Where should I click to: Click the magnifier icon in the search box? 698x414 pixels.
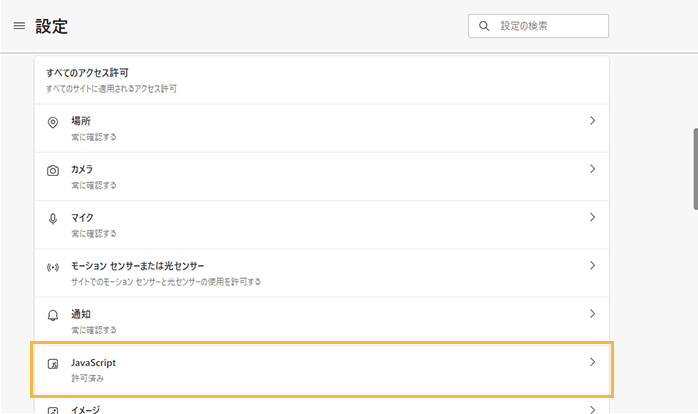pyautogui.click(x=485, y=26)
